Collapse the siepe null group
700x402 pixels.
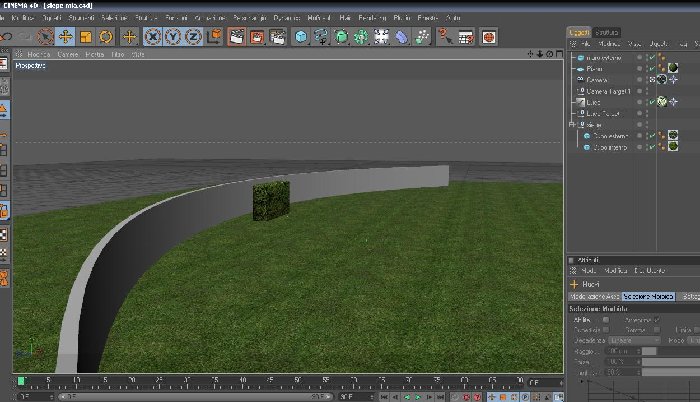[572, 125]
